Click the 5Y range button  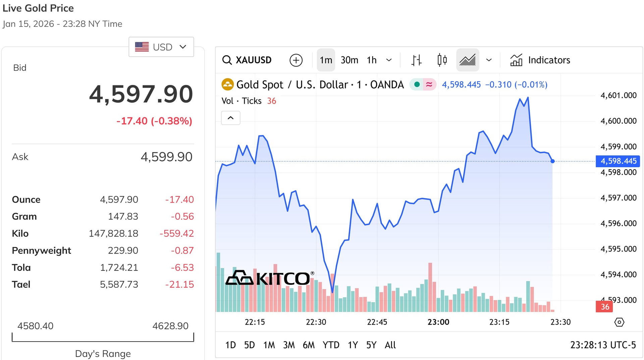[371, 345]
